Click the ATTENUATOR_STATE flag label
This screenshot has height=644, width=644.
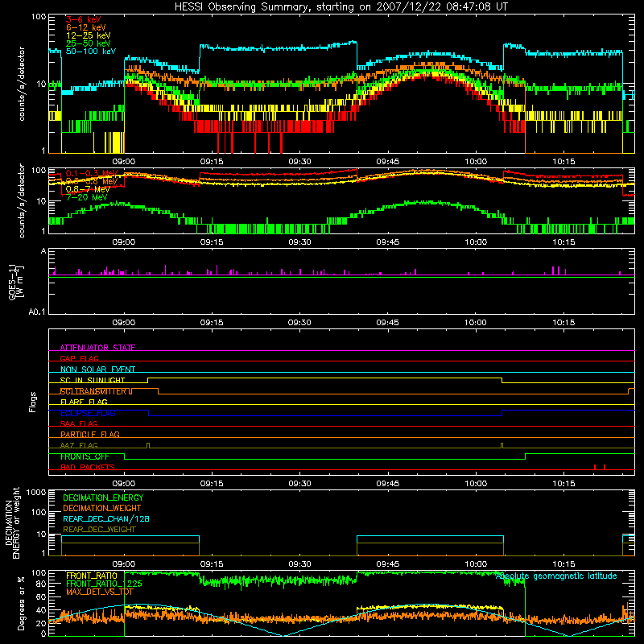pyautogui.click(x=97, y=348)
